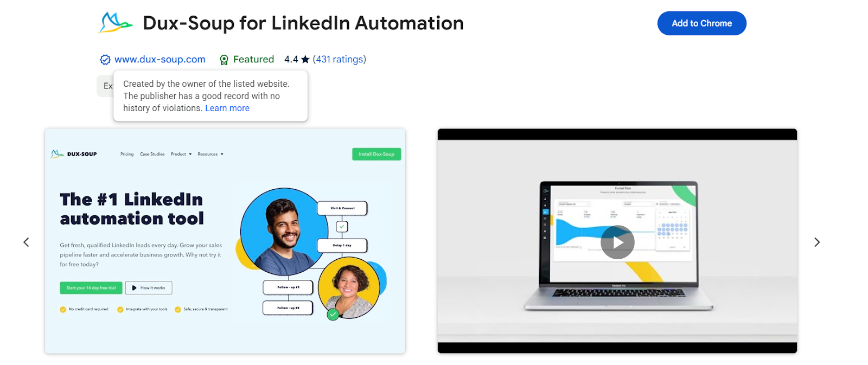The height and width of the screenshot is (365, 868).
Task: Open Pricing menu item in screenshot
Action: click(127, 154)
